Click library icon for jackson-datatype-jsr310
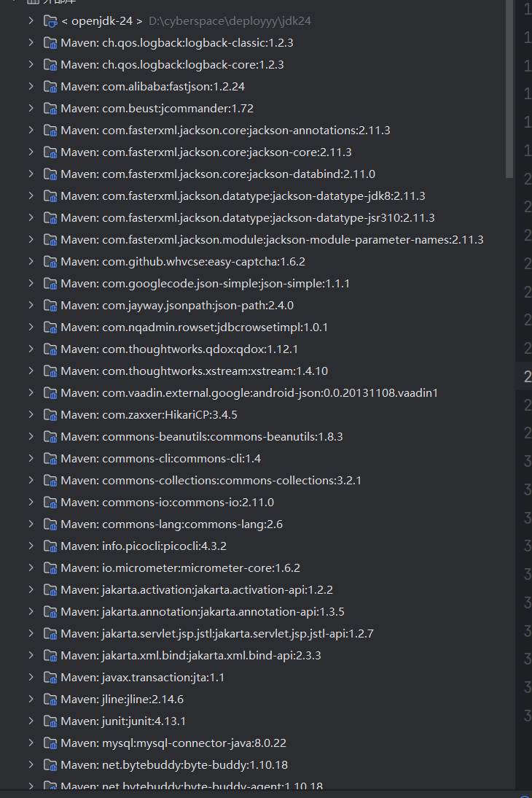Viewport: 532px width, 798px height. (x=50, y=218)
